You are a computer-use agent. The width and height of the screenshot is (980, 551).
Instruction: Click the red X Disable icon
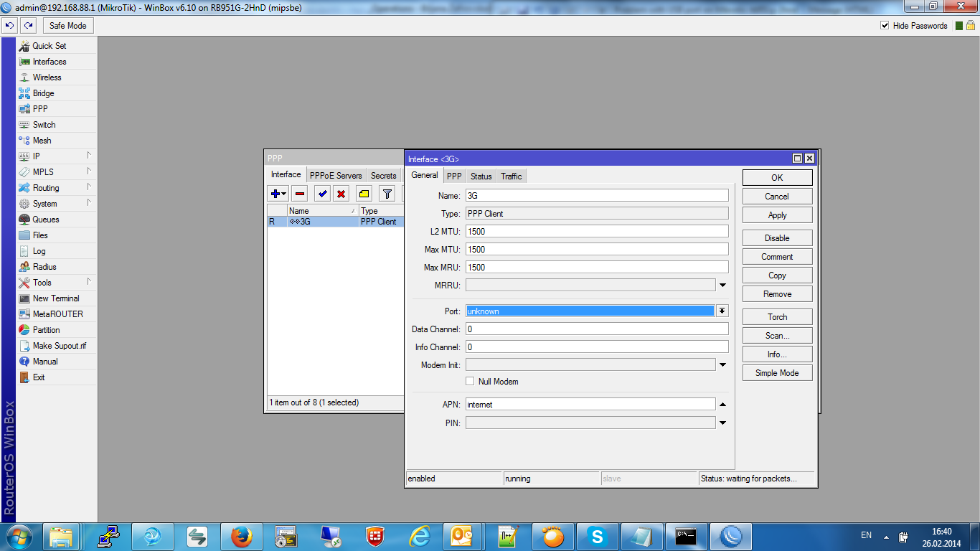341,194
